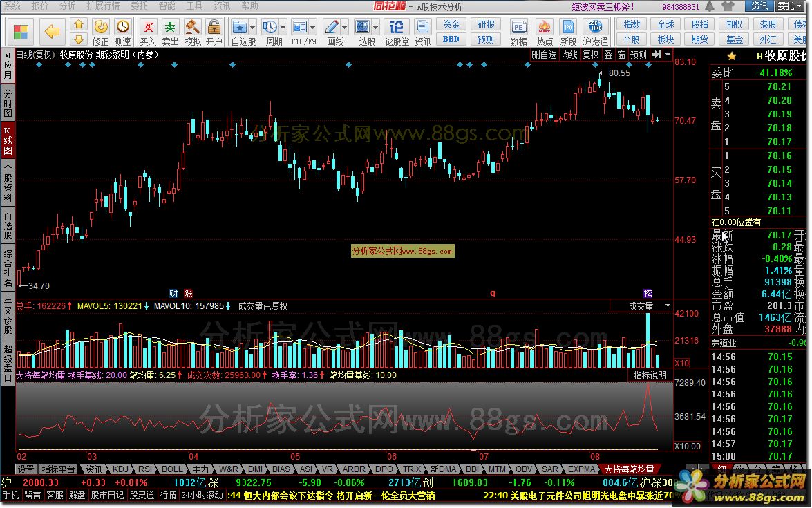Click the 指数 index button
This screenshot has height=508, width=812.
631,24
